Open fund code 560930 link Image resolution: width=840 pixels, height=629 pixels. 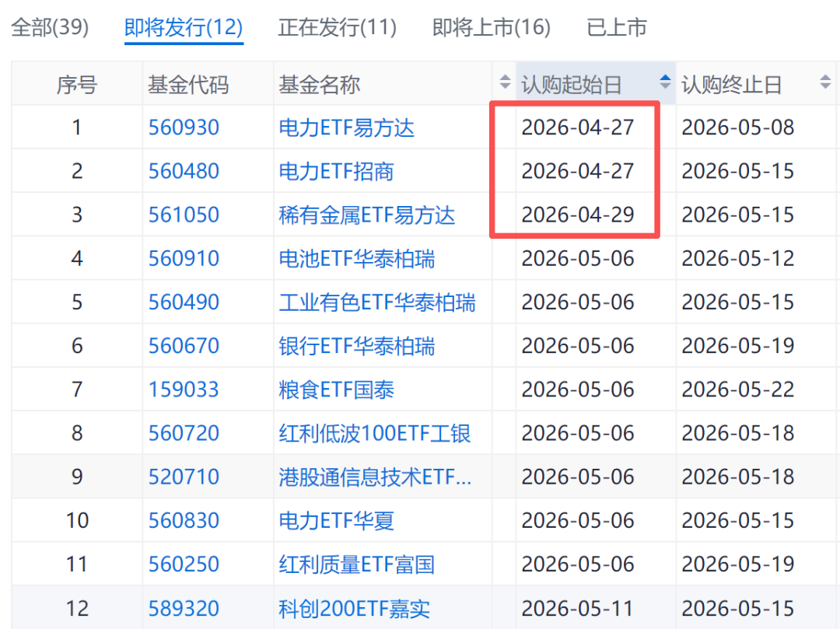184,128
